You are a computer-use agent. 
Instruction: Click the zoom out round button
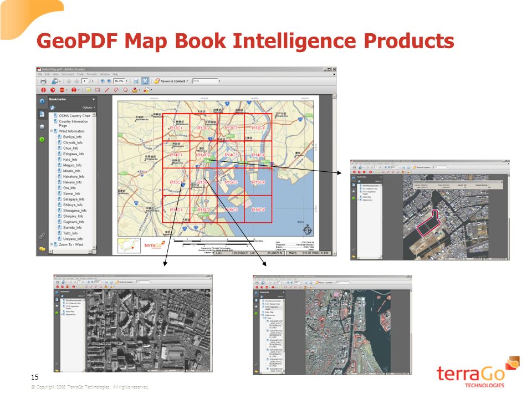pos(103,81)
